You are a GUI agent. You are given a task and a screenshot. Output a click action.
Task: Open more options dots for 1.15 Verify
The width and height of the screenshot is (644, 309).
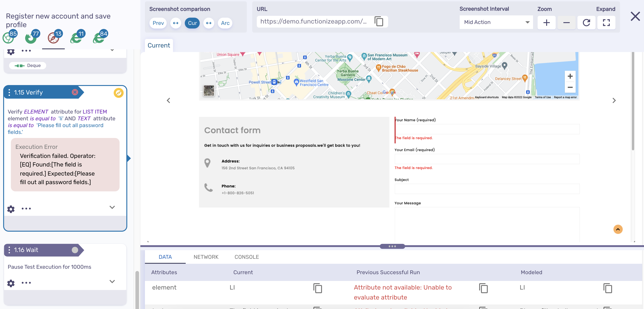pos(26,209)
